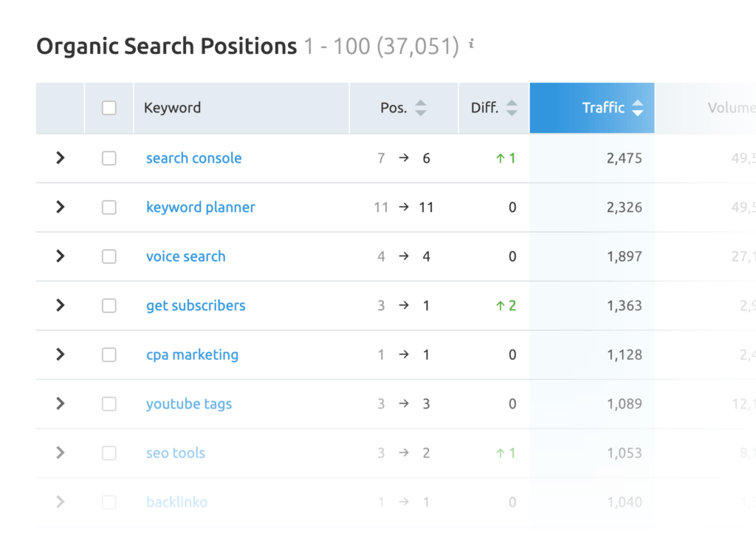Screen dimensions: 756x535
Task: Click the green ↑2 indicator for get subscribers
Action: click(505, 305)
